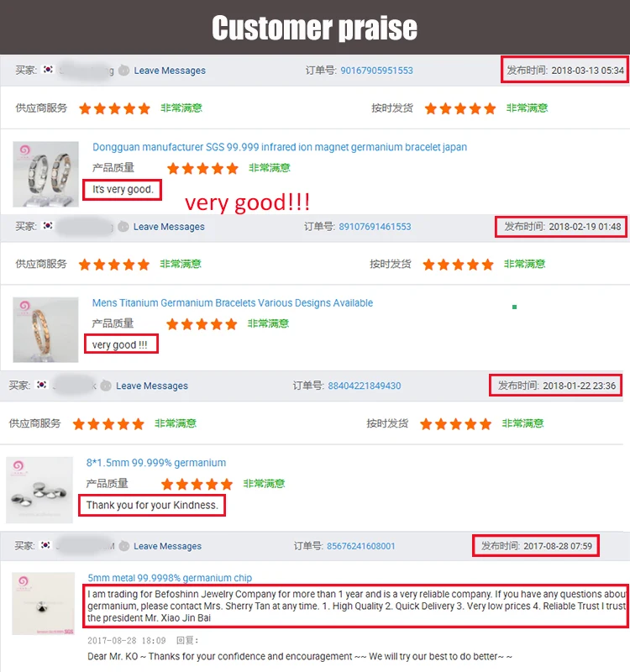Click the Korean flag icon in the first review
This screenshot has height=672, width=630.
point(48,70)
